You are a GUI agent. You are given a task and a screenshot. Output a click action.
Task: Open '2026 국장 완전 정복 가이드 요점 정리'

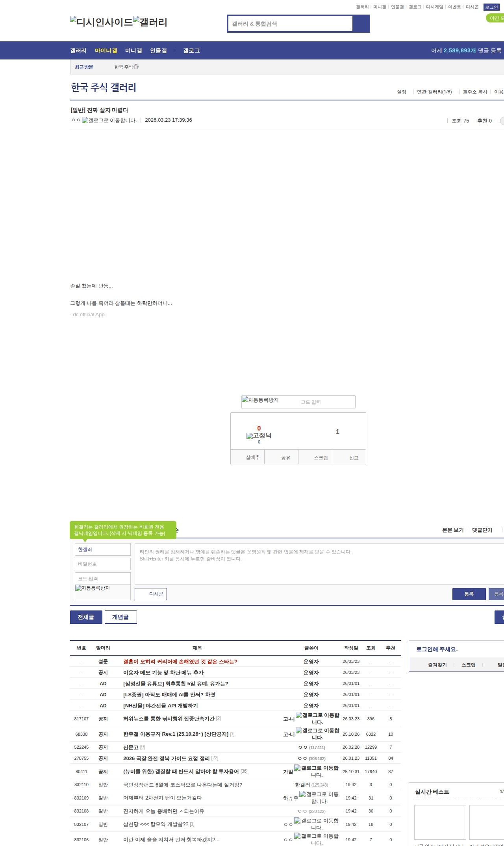click(x=167, y=758)
